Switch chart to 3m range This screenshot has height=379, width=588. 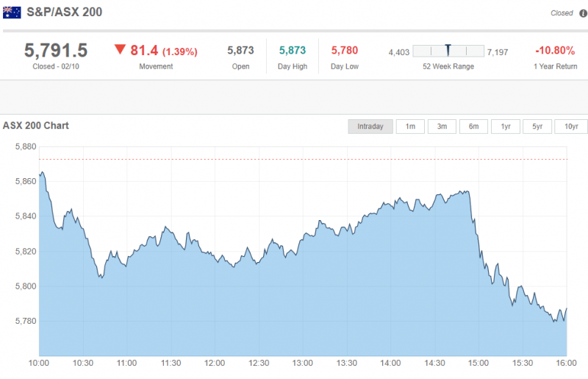442,127
